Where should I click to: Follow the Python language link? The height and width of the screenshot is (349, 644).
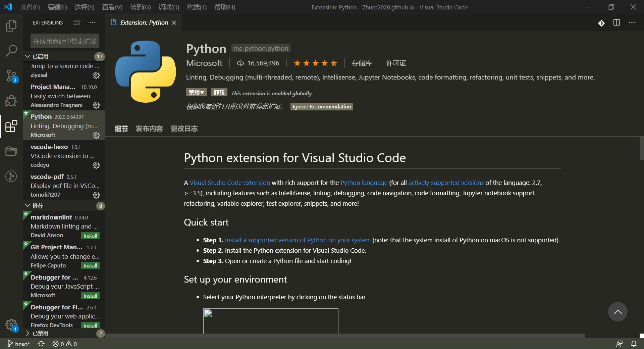(364, 183)
